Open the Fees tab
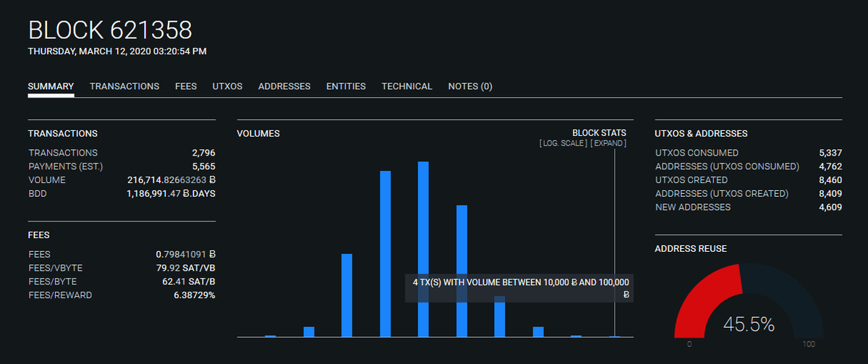The width and height of the screenshot is (868, 364). point(186,86)
